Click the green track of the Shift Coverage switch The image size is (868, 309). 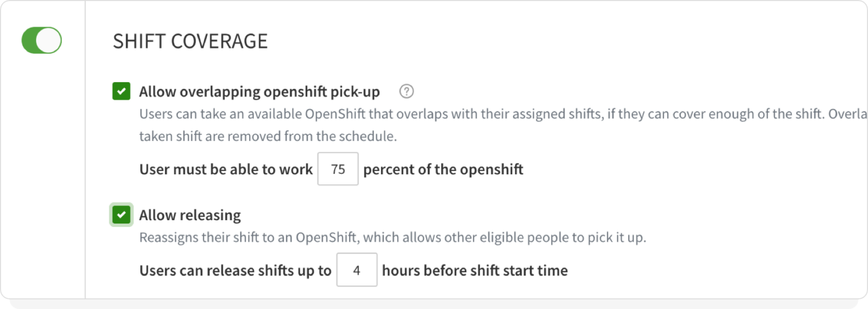tap(29, 41)
